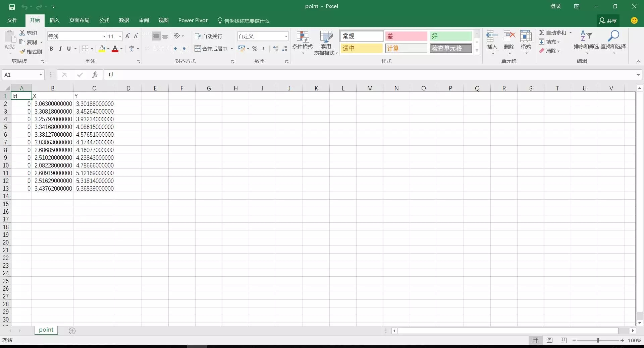The width and height of the screenshot is (644, 348).
Task: Apply the 差 (Bad) pink cell style
Action: tap(406, 36)
